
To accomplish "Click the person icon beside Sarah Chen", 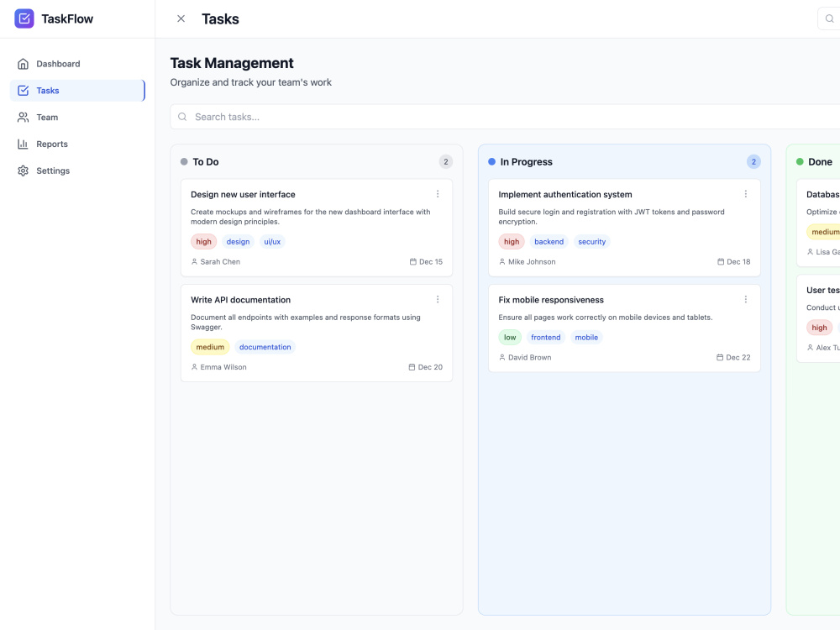I will tap(195, 262).
